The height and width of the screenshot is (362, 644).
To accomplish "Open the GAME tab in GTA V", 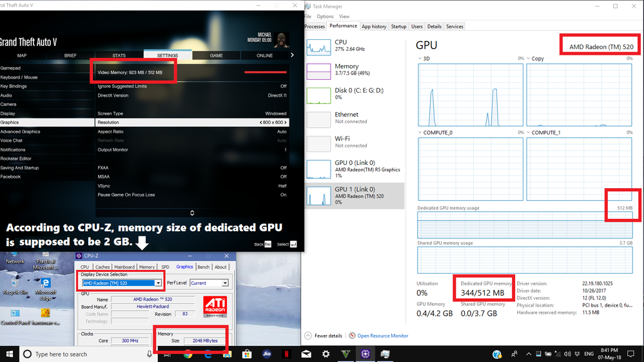I will point(216,55).
